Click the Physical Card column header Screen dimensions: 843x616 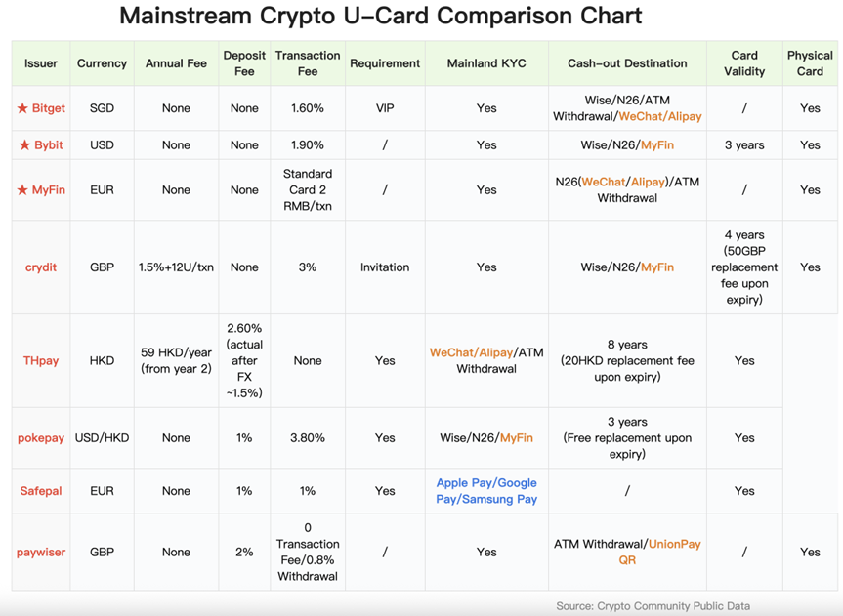tap(810, 63)
